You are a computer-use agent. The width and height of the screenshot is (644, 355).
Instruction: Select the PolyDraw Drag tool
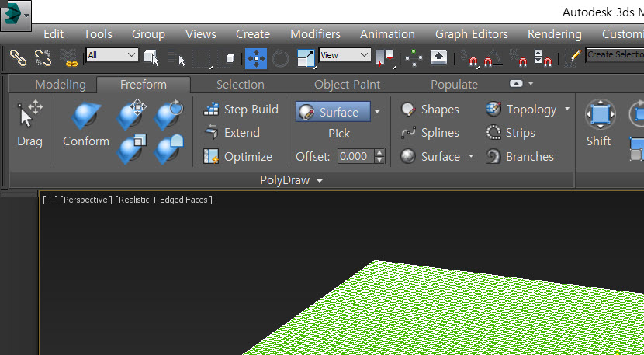[29, 124]
